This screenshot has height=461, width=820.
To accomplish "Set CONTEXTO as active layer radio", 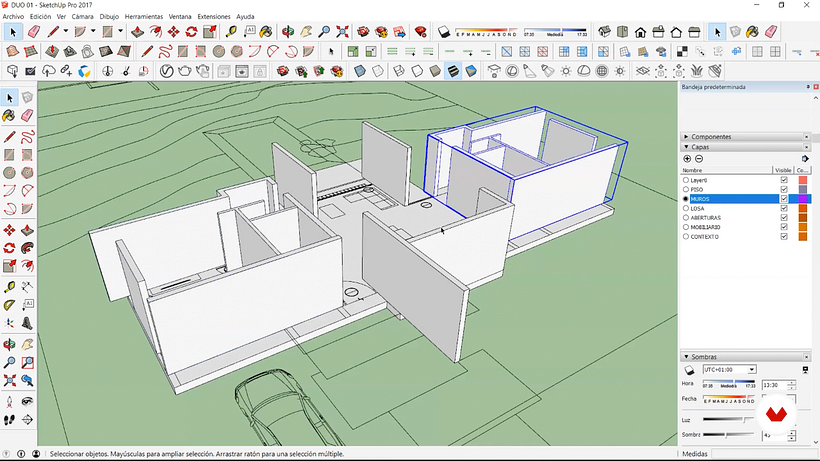I will (686, 236).
